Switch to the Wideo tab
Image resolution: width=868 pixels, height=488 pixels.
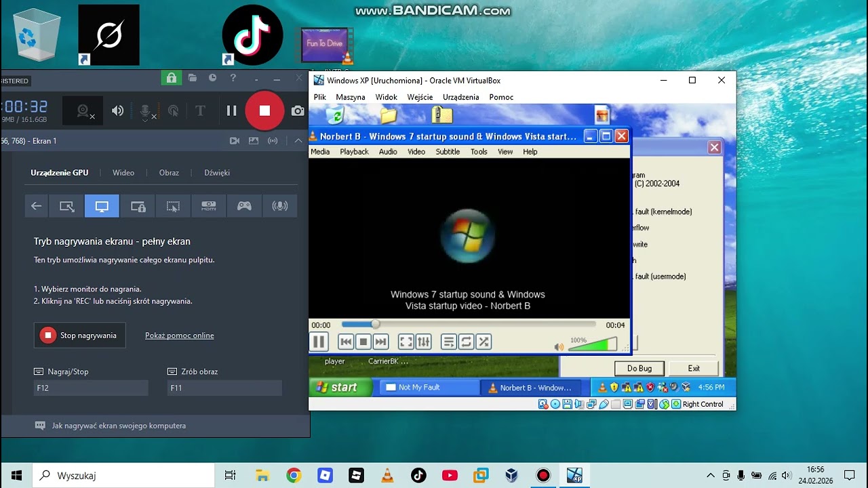(x=123, y=173)
